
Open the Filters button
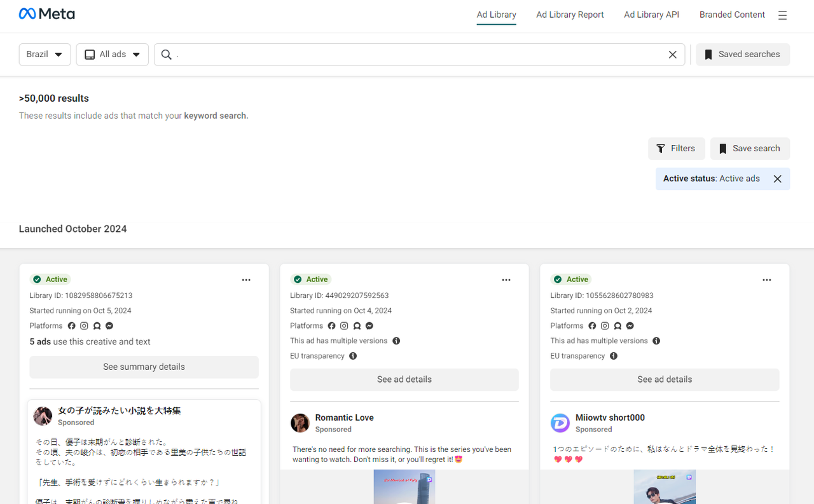(677, 149)
